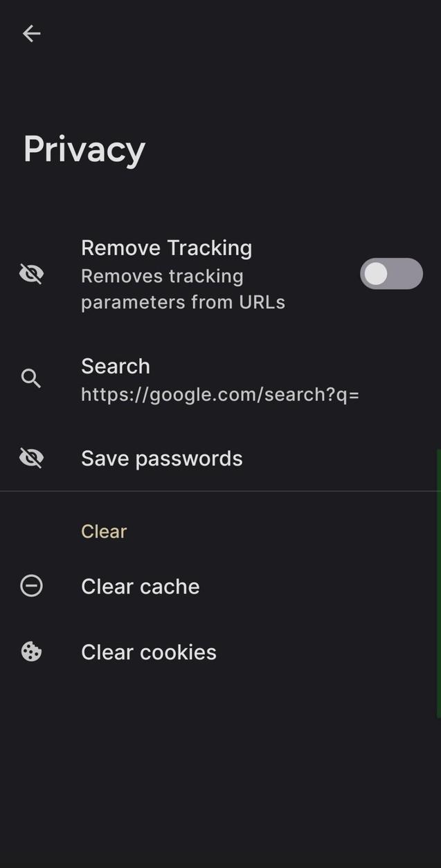This screenshot has height=868, width=441.
Task: Select the Remove Tracking title text
Action: pos(166,248)
